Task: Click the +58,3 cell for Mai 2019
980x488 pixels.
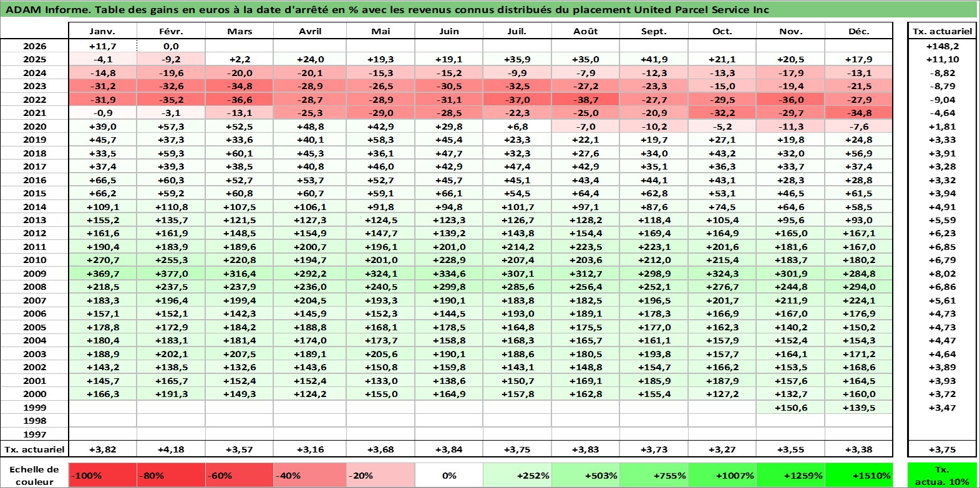Action: coord(381,140)
